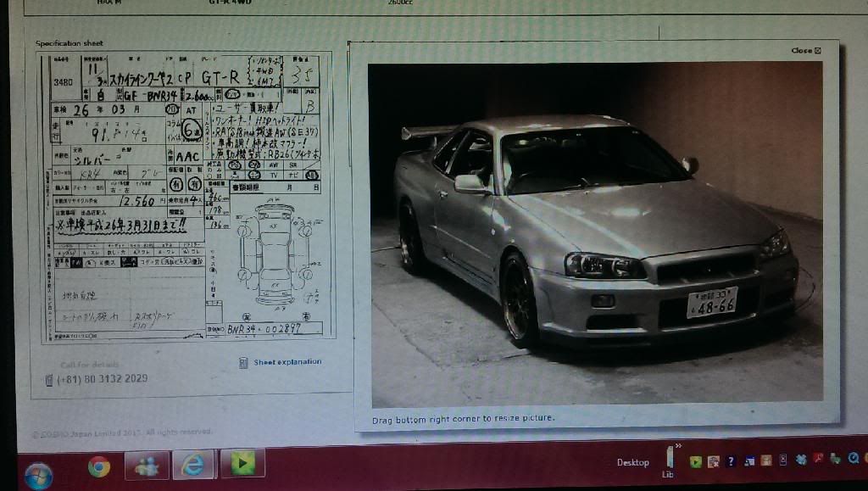Expand the taskbar toolbar overflow chevron
The height and width of the screenshot is (491, 868).
(678, 445)
